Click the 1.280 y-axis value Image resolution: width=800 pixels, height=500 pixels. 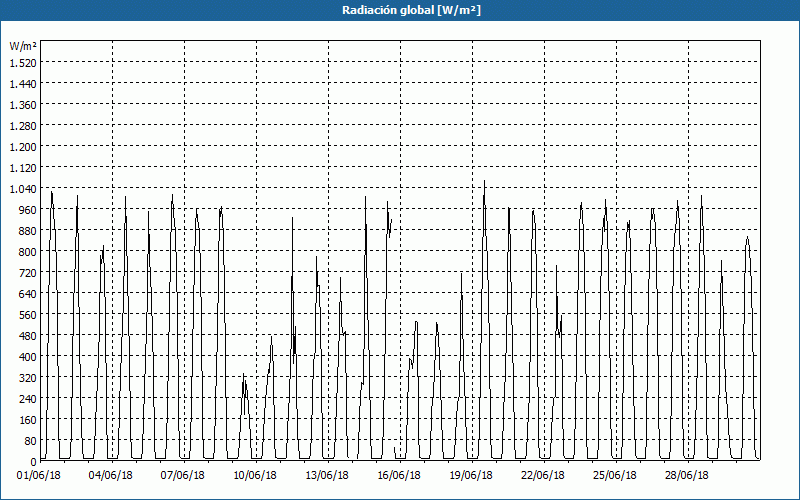click(x=23, y=126)
